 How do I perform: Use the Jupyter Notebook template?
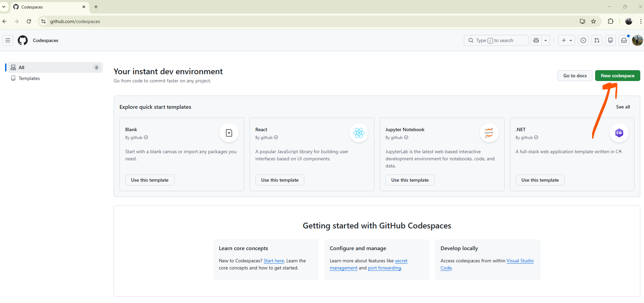point(410,180)
